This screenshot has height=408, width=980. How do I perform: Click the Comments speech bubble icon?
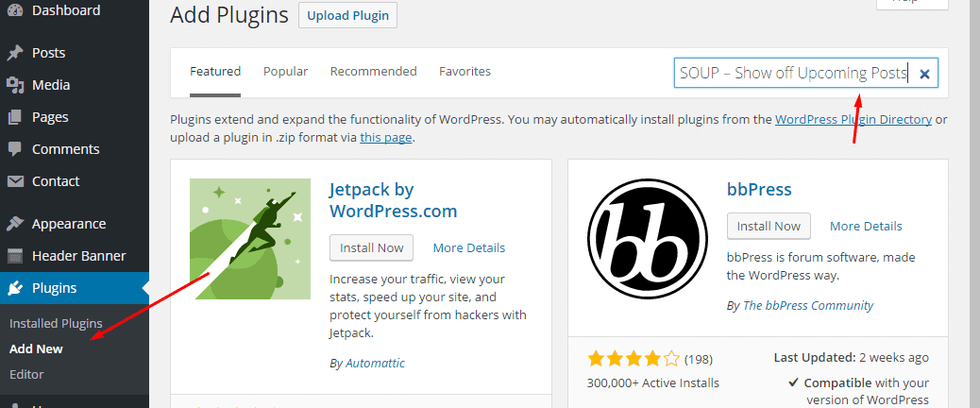click(x=15, y=149)
